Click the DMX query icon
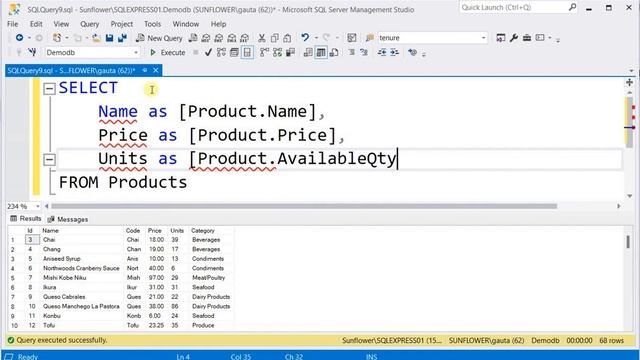The height and width of the screenshot is (360, 640). tap(219, 38)
